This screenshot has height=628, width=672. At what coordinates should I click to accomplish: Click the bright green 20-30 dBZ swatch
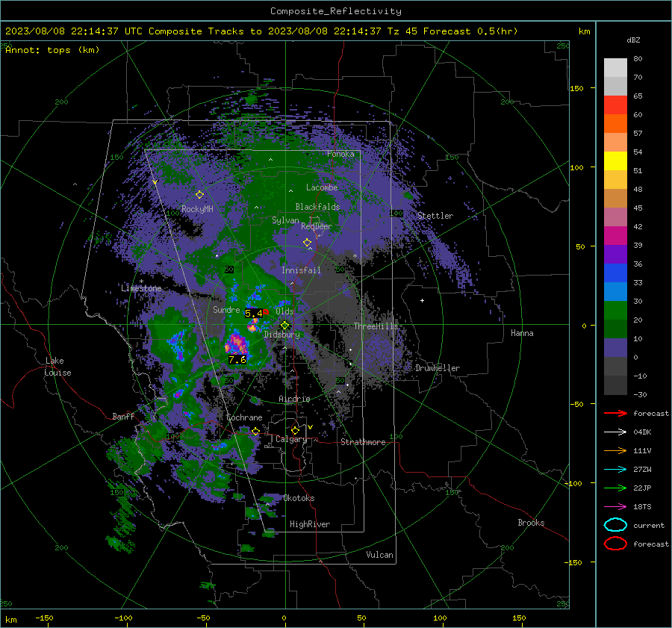[615, 310]
